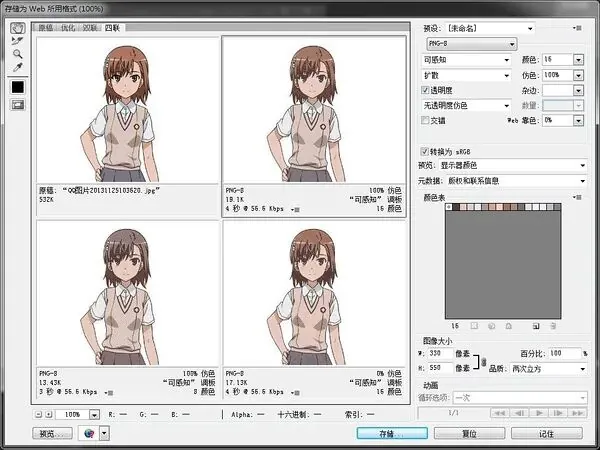The width and height of the screenshot is (600, 450).
Task: Open the 循环选项 looping dropdown
Action: coord(520,398)
